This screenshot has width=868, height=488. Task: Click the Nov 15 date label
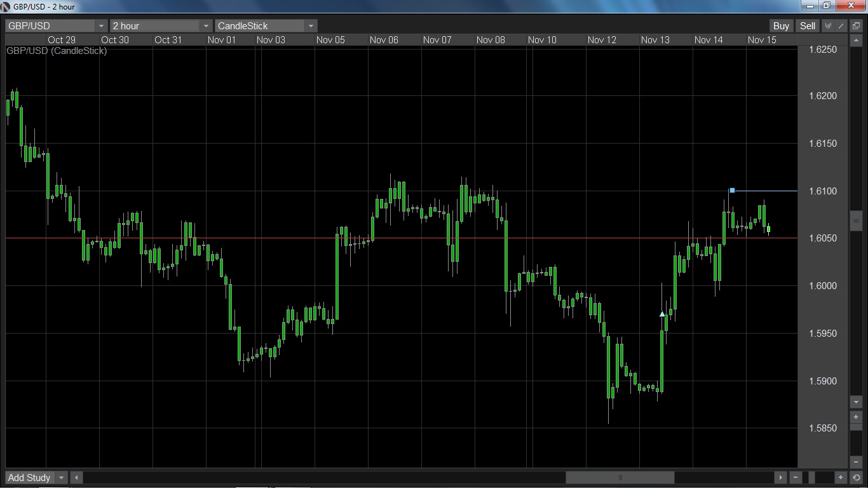[762, 39]
